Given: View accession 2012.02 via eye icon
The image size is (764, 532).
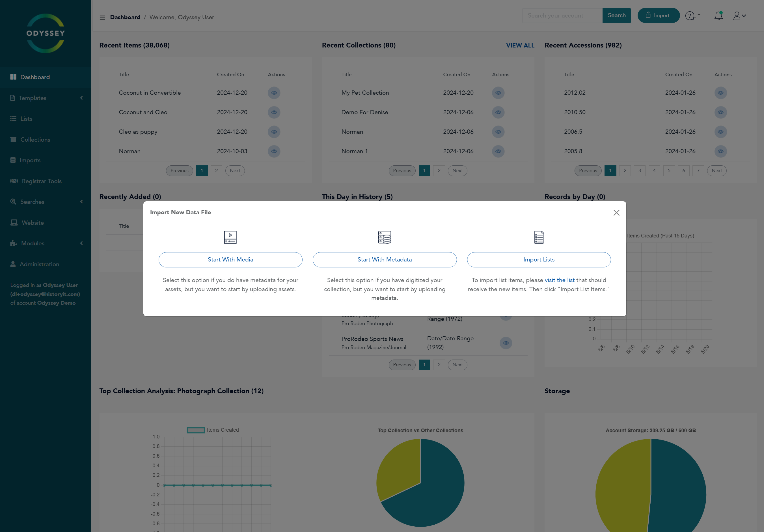Looking at the screenshot, I should pyautogui.click(x=720, y=93).
